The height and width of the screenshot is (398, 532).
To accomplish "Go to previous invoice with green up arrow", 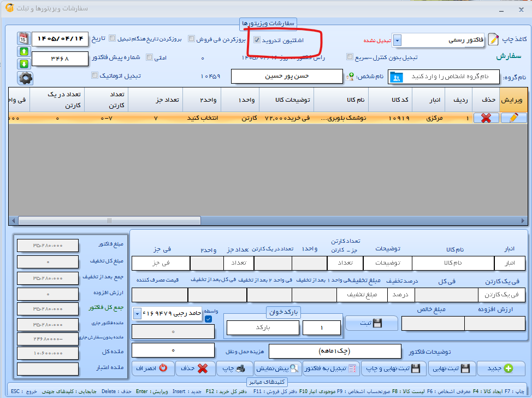I will pyautogui.click(x=23, y=51).
